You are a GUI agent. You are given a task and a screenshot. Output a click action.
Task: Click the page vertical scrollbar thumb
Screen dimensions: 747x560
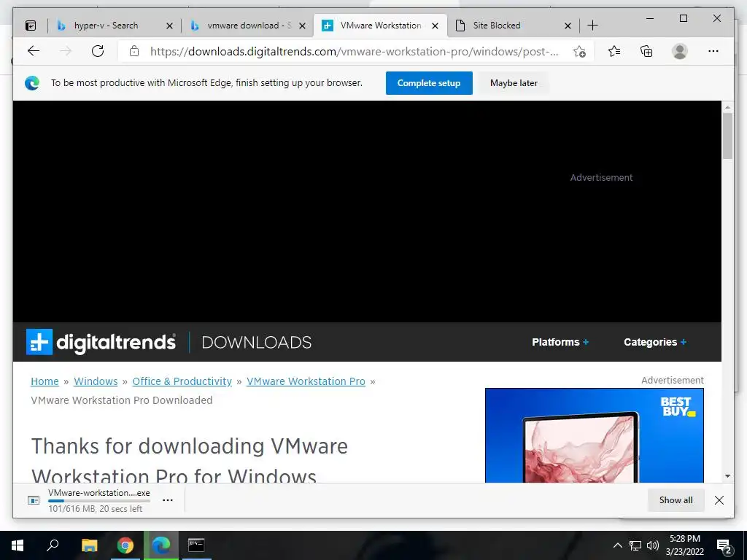coord(727,136)
